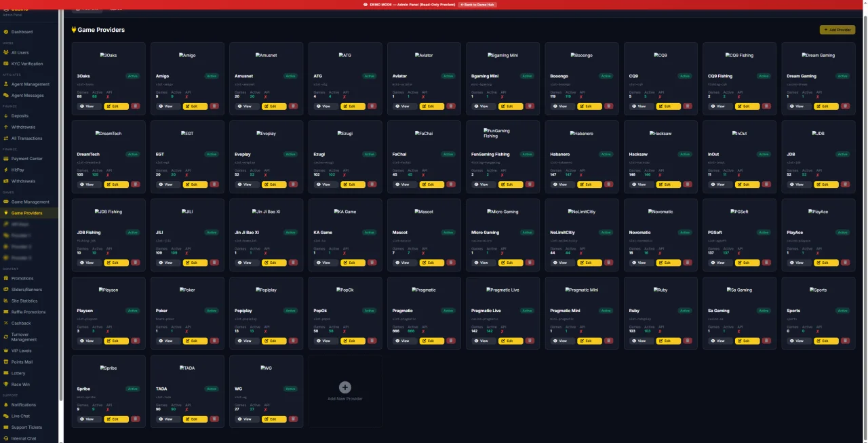Click the plug icon in Game Providers heading
The width and height of the screenshot is (868, 443).
73,30
